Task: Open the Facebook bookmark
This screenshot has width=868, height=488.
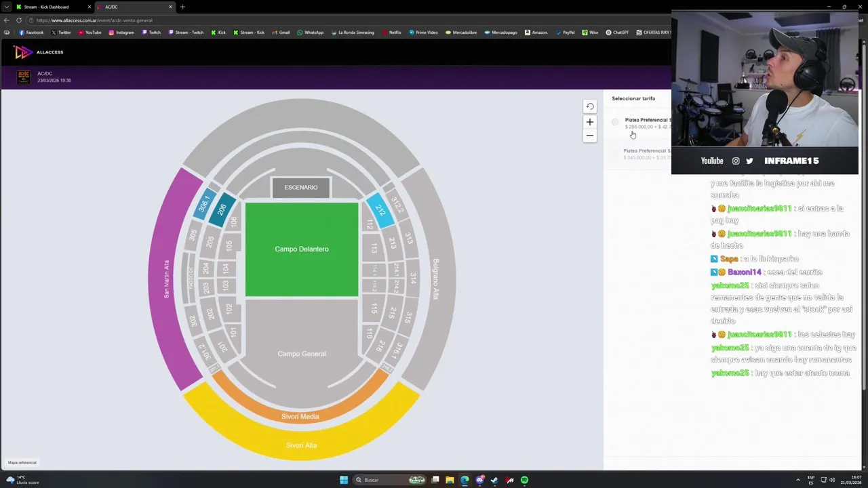Action: [x=31, y=33]
